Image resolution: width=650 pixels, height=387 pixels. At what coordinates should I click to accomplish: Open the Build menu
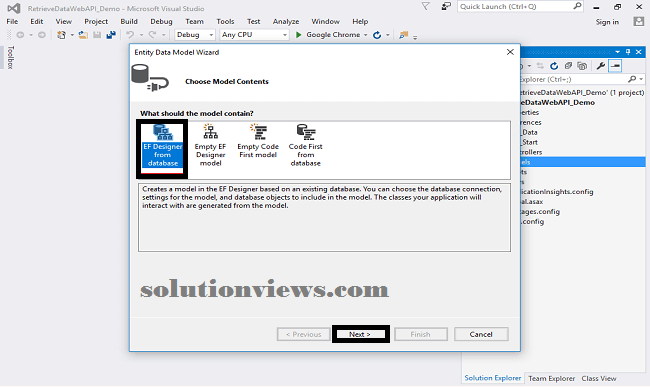129,22
